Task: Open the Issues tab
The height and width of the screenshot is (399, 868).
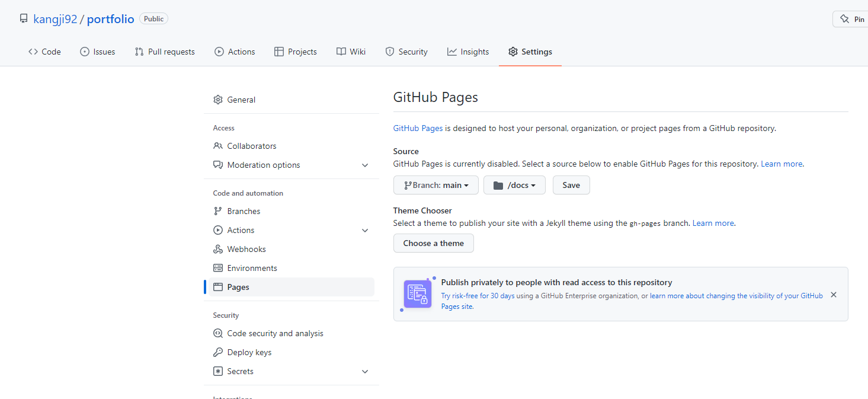Action: coord(97,52)
